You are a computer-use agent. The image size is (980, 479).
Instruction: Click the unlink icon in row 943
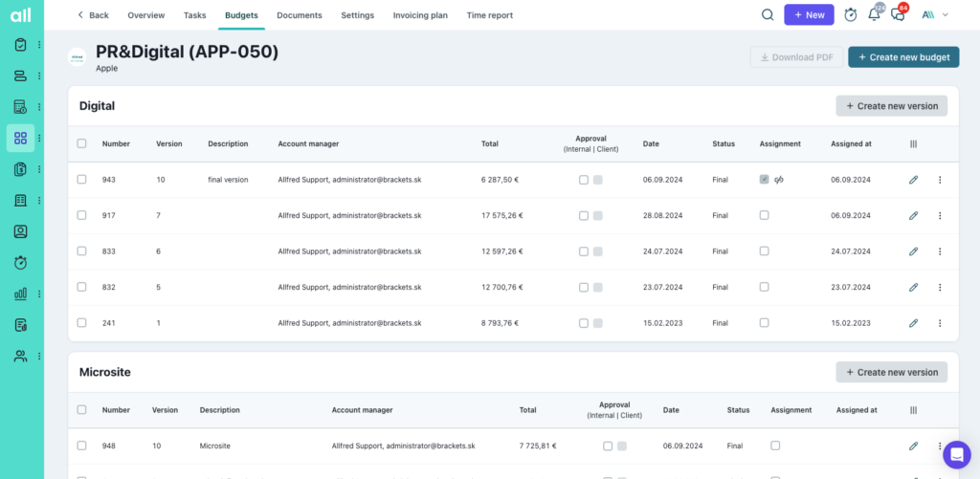(x=779, y=180)
